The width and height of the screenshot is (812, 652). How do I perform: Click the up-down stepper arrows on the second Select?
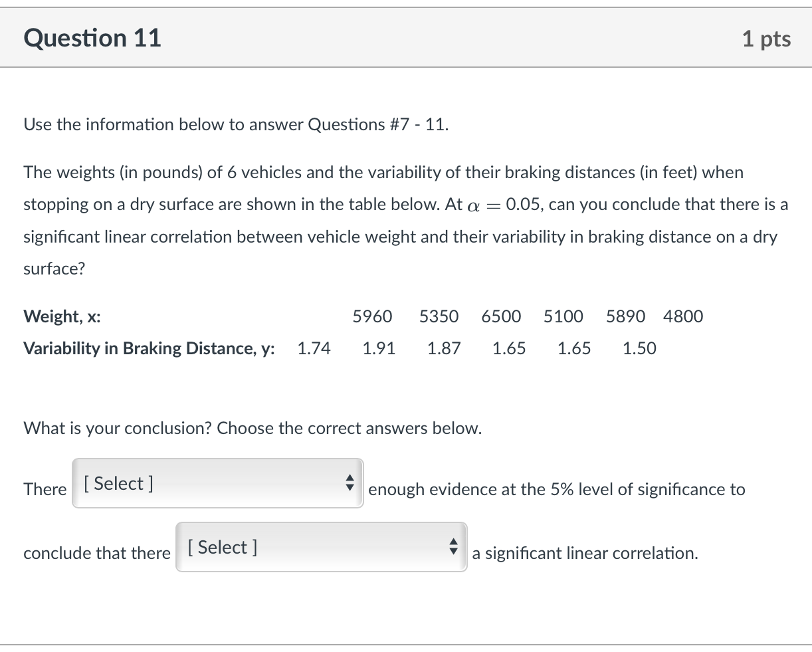[454, 547]
